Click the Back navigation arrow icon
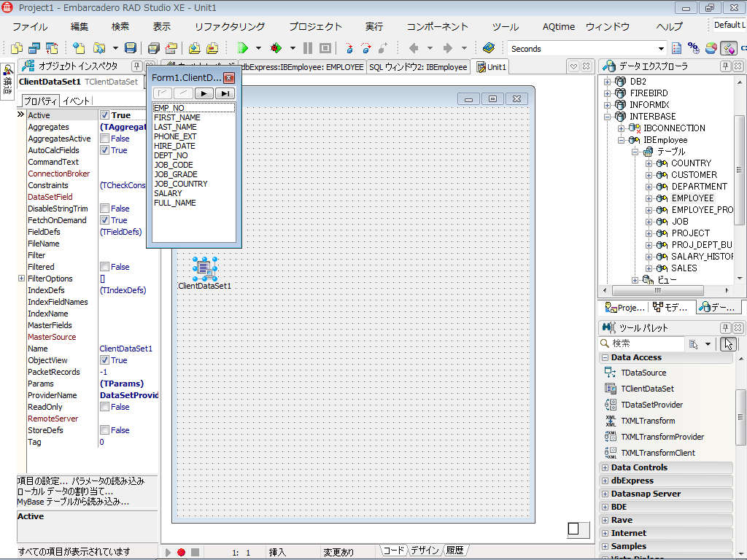Screen dimensions: 747x560 (x=414, y=48)
